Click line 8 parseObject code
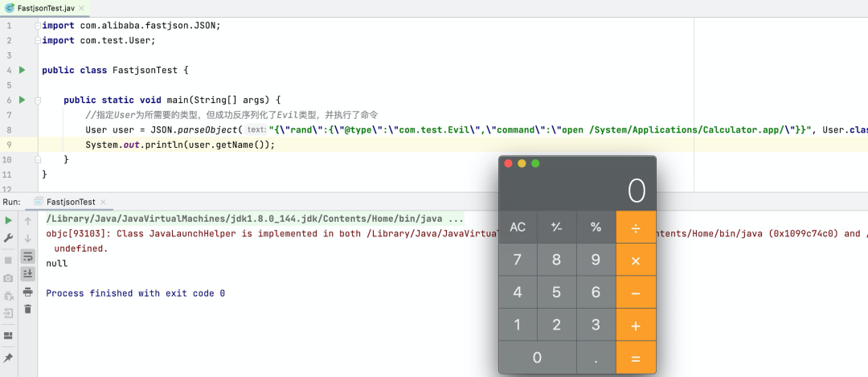868x377 pixels. pyautogui.click(x=477, y=130)
